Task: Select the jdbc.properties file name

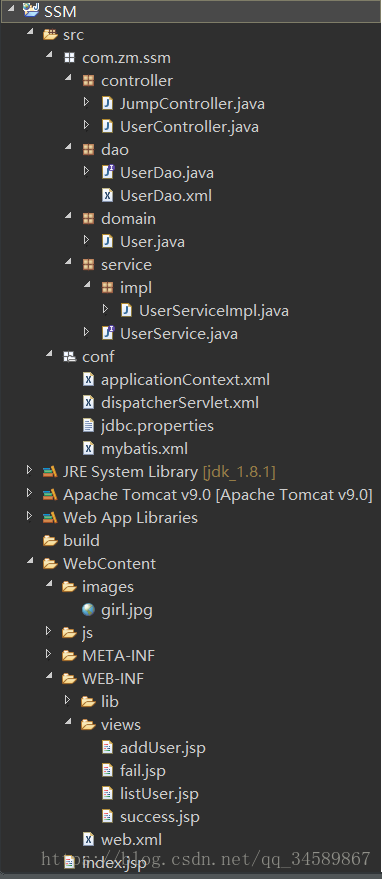Action: pos(157,426)
